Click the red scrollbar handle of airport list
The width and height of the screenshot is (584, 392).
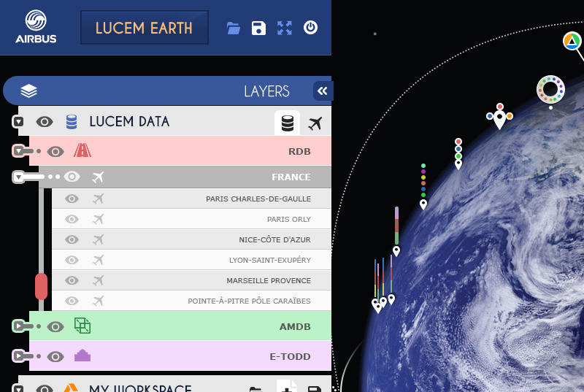tap(42, 286)
